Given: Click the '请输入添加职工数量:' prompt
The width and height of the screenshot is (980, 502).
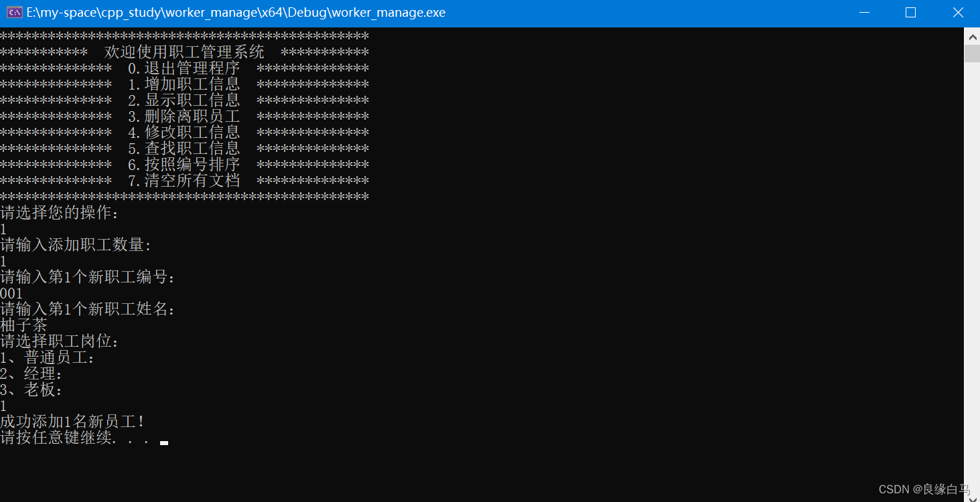Looking at the screenshot, I should tap(76, 245).
